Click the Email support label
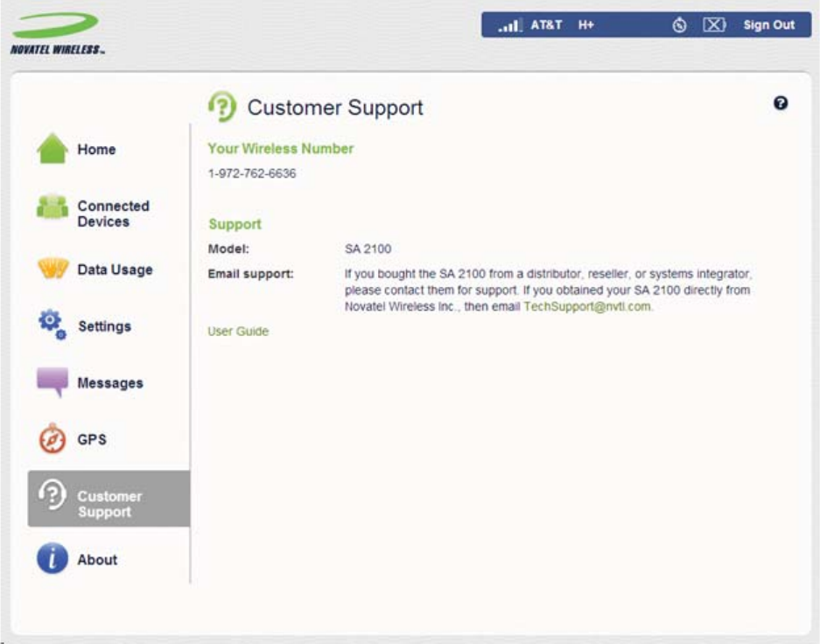The height and width of the screenshot is (644, 820). click(250, 274)
